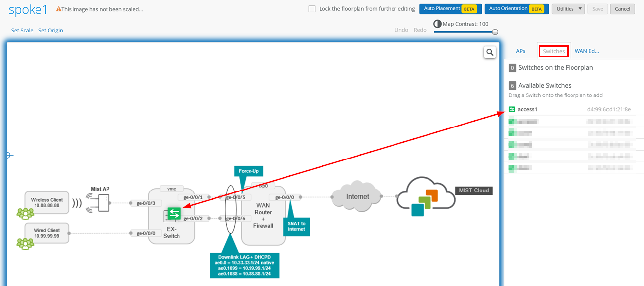The width and height of the screenshot is (644, 286).
Task: Switch to the APs tab
Action: coord(521,51)
